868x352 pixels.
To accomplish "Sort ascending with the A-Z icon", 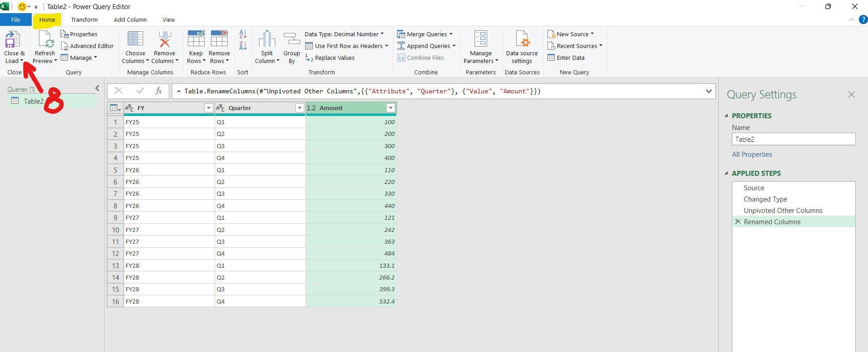I will point(243,34).
